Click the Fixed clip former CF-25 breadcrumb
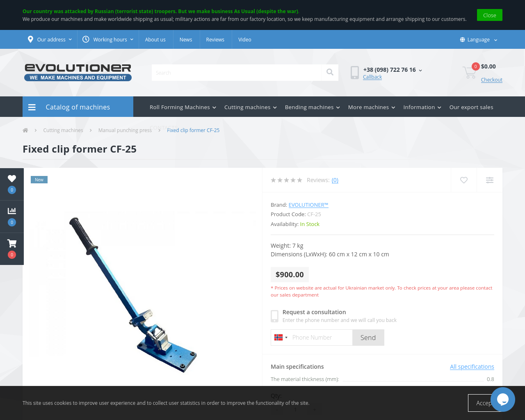Image resolution: width=525 pixels, height=420 pixels. point(193,130)
